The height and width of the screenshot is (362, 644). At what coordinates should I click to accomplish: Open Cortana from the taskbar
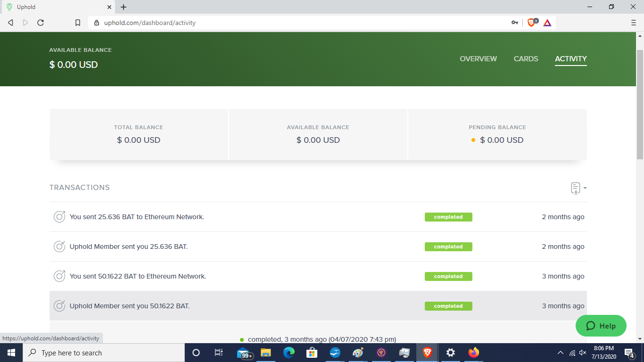(x=196, y=353)
